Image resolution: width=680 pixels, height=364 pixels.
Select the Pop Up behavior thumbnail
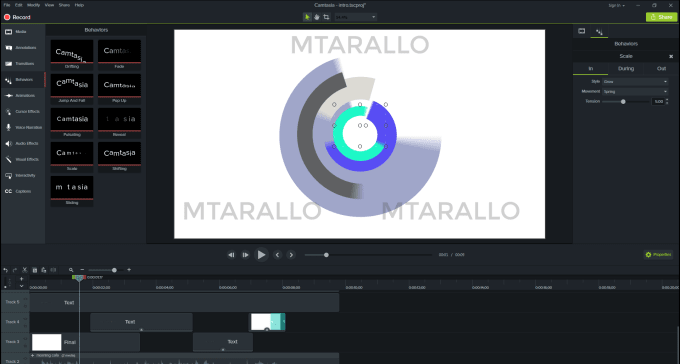pos(119,89)
